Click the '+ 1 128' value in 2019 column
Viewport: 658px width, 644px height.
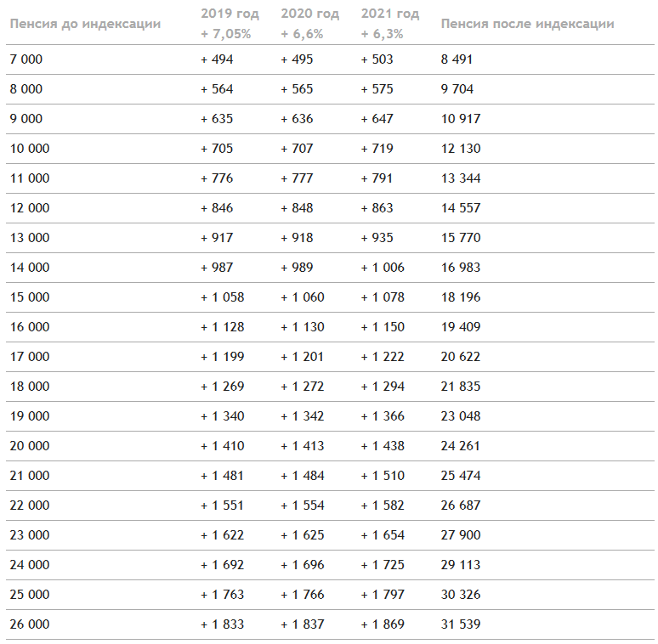(223, 327)
